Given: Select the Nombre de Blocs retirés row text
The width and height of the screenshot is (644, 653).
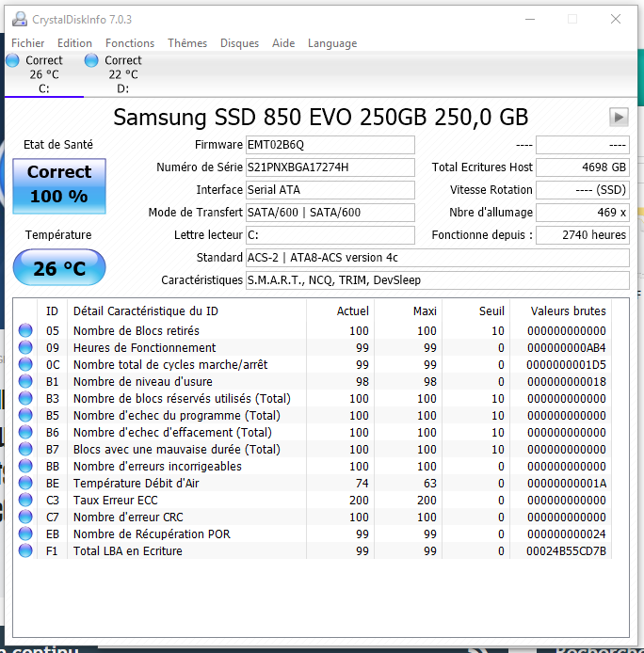Looking at the screenshot, I should (x=137, y=330).
